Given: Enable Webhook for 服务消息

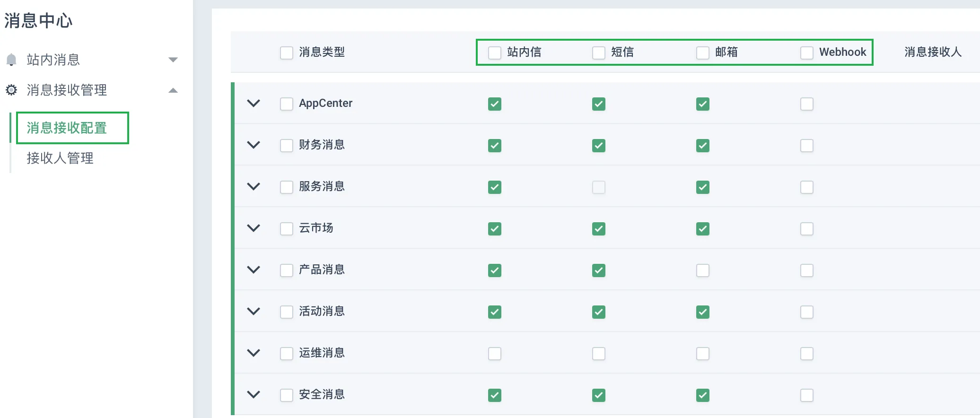Looking at the screenshot, I should [807, 187].
